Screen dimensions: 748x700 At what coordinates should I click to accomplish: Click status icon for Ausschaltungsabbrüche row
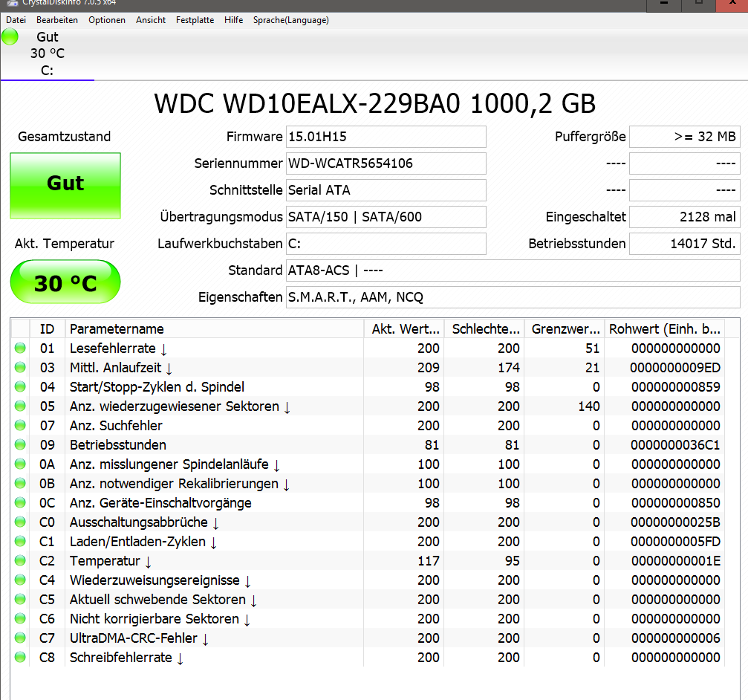(20, 522)
